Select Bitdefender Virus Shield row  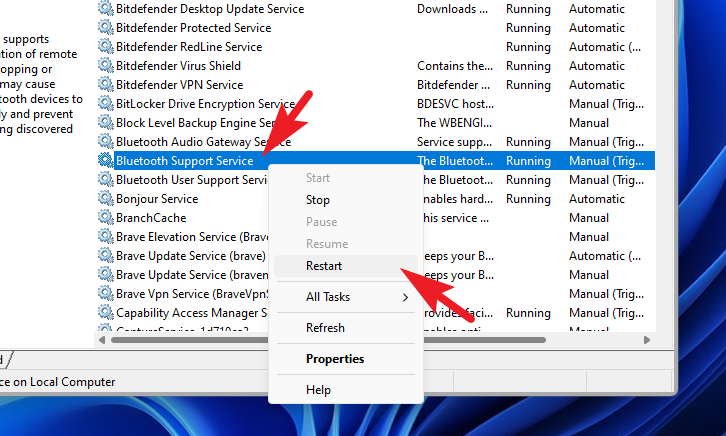[x=178, y=66]
